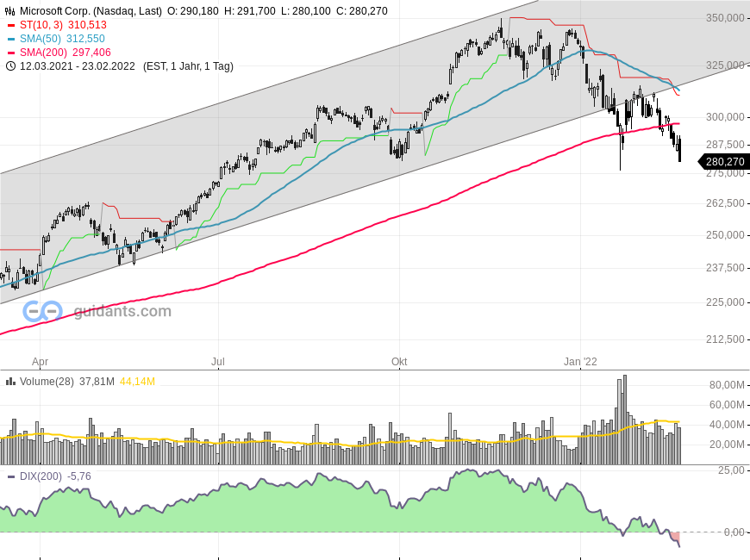Click the volume value 37,81M
The image size is (750, 560).
[x=97, y=382]
